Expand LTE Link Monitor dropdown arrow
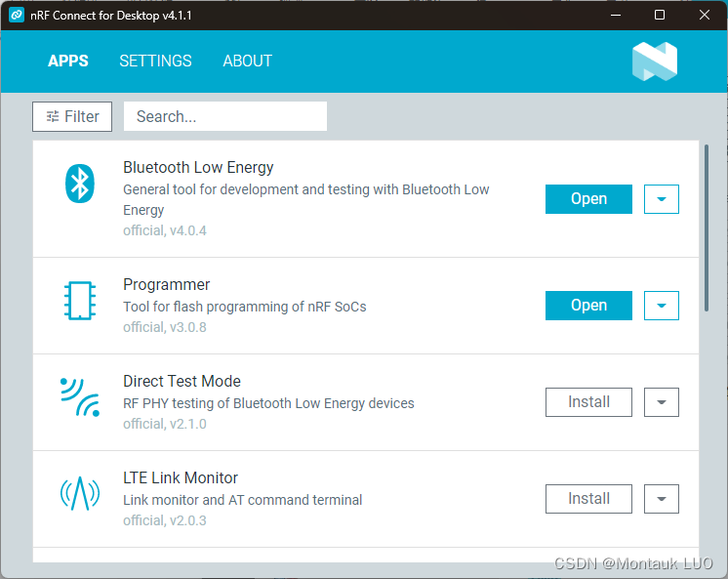This screenshot has width=728, height=579. (661, 499)
